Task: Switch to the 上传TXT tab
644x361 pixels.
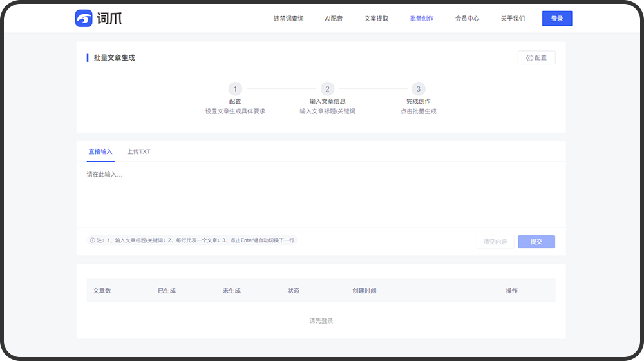Action: (x=138, y=152)
